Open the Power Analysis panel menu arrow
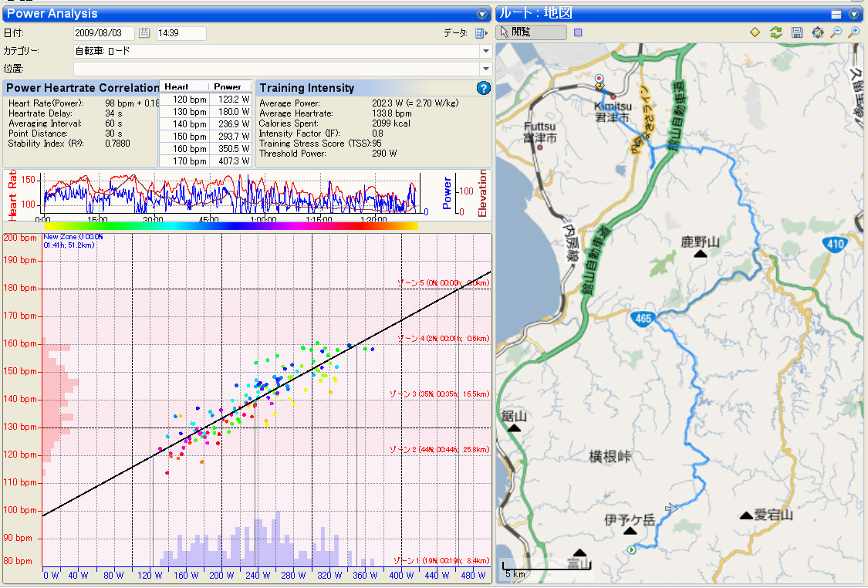Viewport: 868px width, 588px height. click(482, 14)
